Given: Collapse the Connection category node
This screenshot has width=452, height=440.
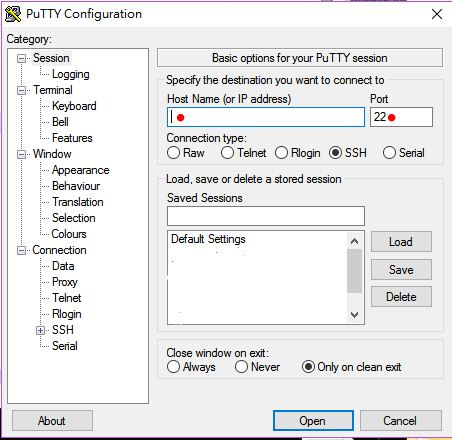Looking at the screenshot, I should pos(21,251).
